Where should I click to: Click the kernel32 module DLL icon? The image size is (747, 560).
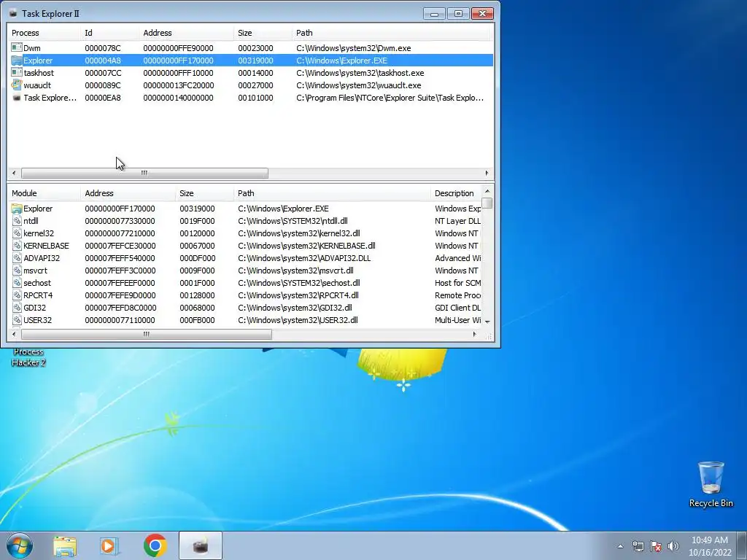(x=17, y=233)
